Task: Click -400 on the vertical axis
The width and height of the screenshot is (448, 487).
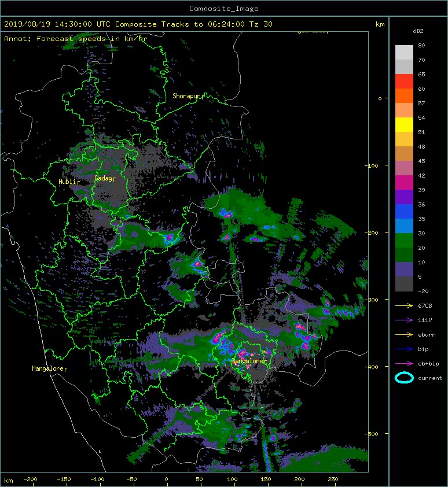Action: [372, 367]
